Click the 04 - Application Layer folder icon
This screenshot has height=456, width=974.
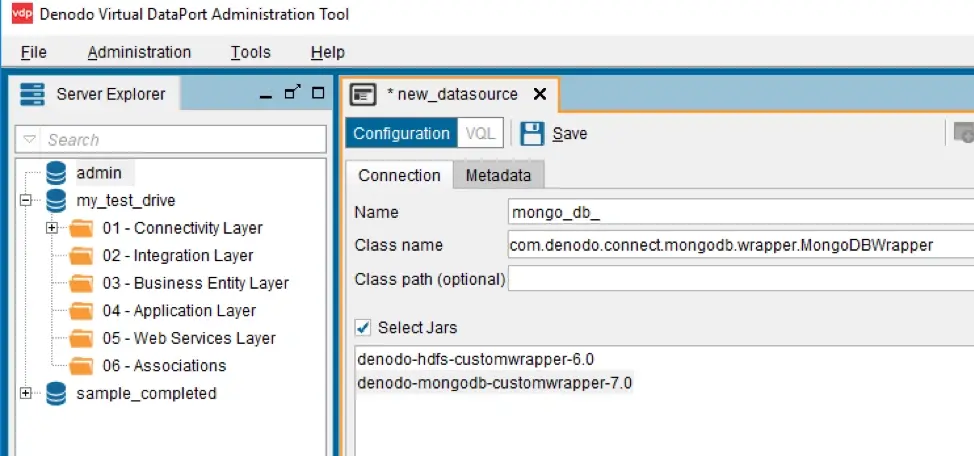pos(81,311)
